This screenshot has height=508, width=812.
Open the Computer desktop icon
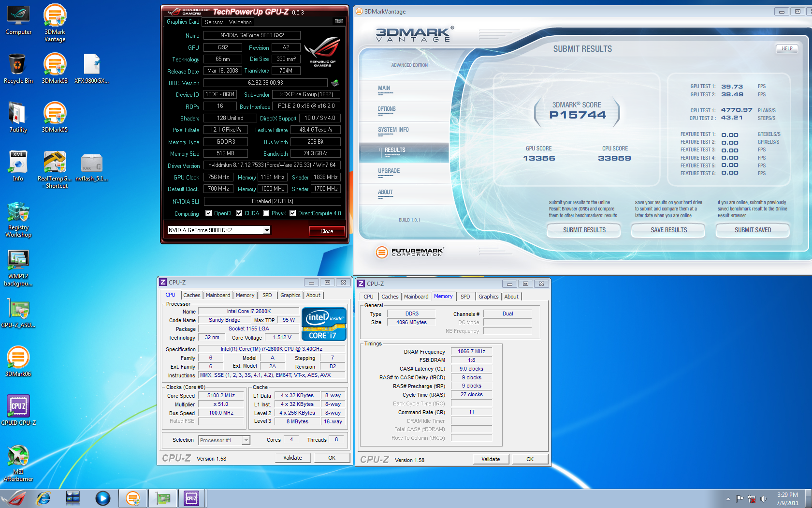tap(18, 20)
